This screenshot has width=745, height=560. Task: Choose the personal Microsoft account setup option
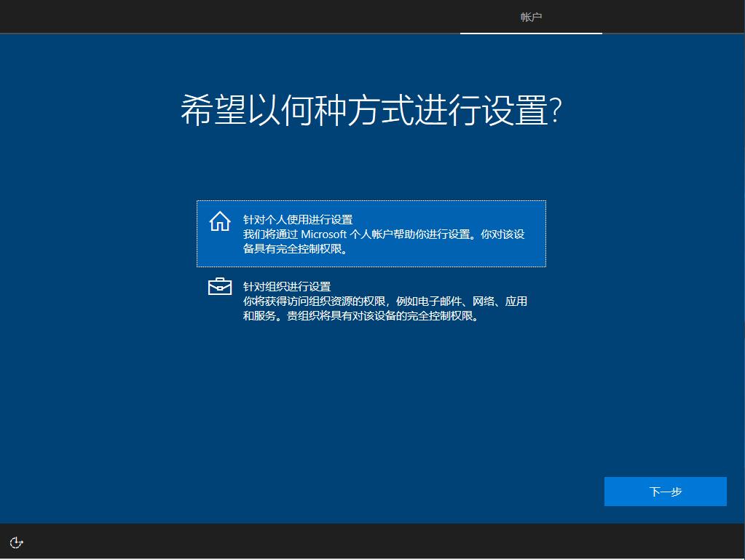click(x=371, y=233)
